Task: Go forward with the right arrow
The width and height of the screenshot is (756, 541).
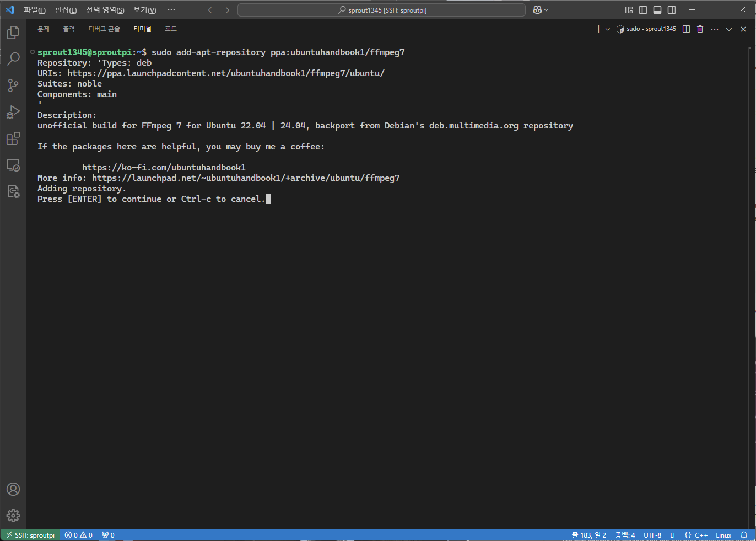Action: pos(226,10)
